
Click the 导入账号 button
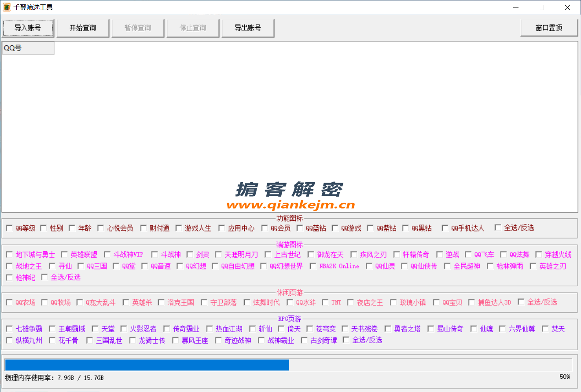tap(28, 28)
